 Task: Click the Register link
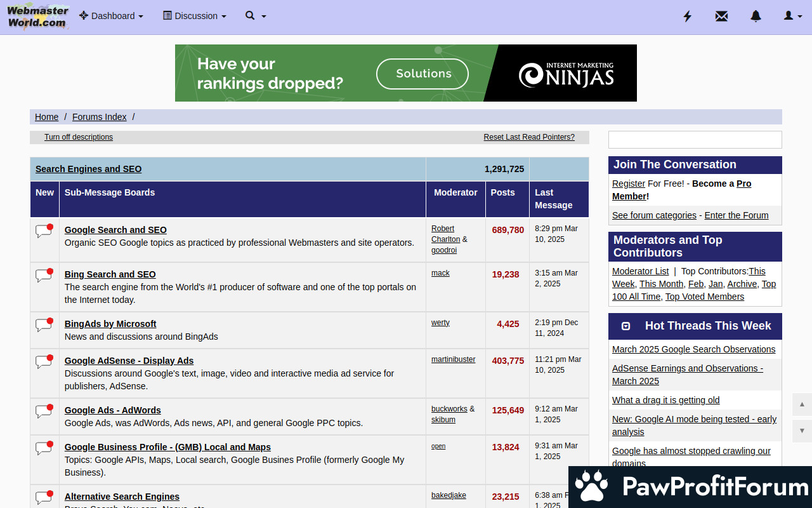tap(629, 184)
